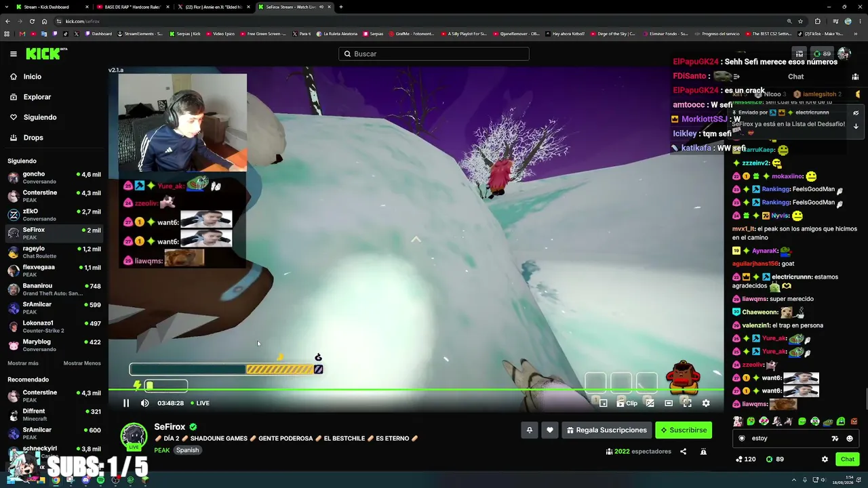Open the emoji picker smiley icon
The height and width of the screenshot is (488, 868).
point(850,439)
